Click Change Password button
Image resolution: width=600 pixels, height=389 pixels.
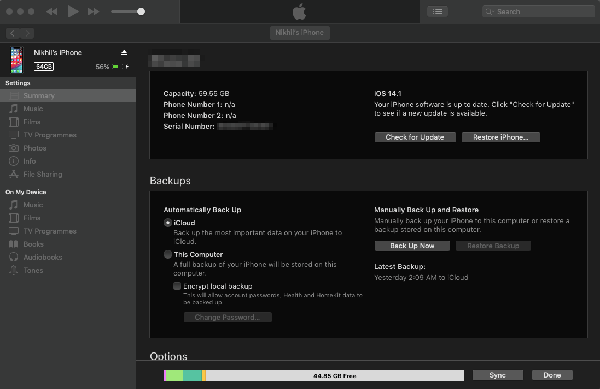(x=228, y=317)
